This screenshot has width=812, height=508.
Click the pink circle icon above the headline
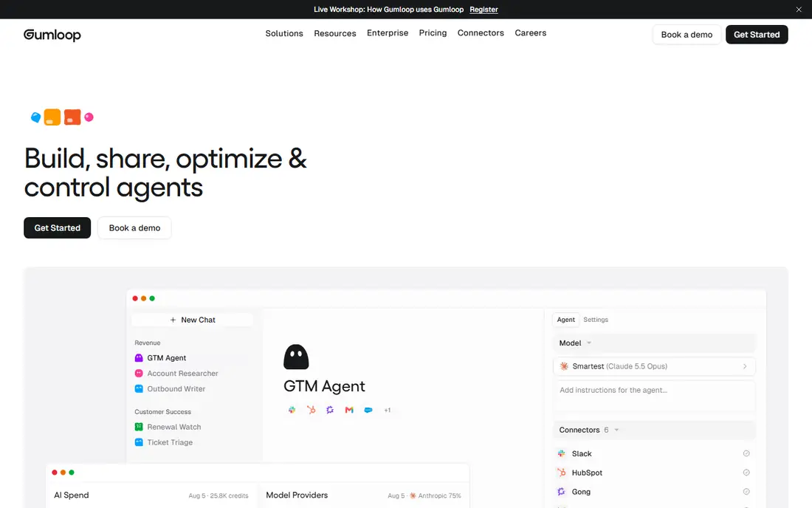point(89,117)
